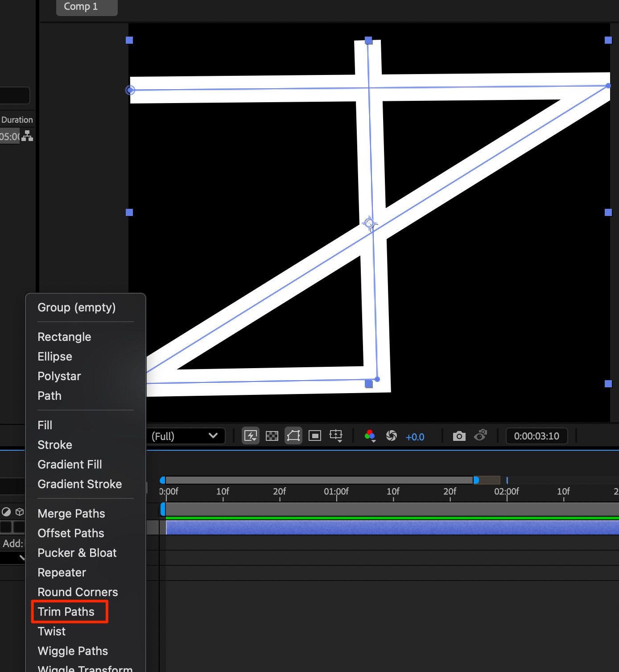Click the Region of Interest icon

[315, 436]
